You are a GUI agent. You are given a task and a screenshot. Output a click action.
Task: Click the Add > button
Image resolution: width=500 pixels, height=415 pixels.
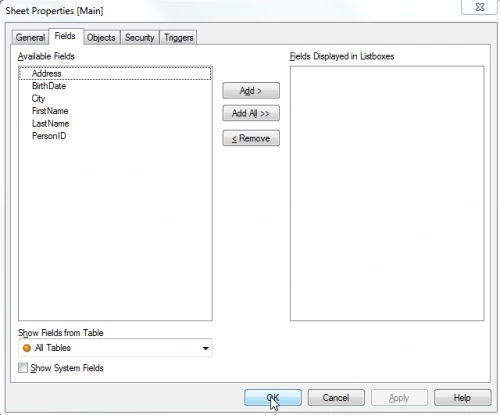(x=251, y=91)
